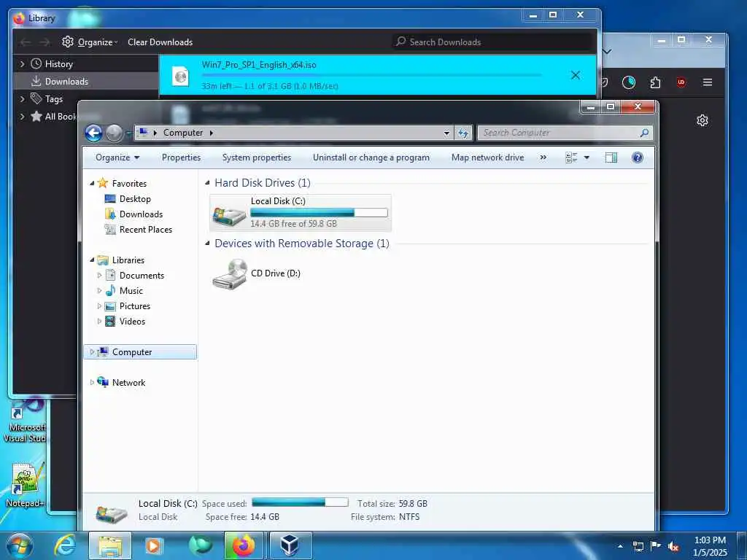This screenshot has width=747, height=560.
Task: Expand the Network tree node
Action: pos(92,382)
